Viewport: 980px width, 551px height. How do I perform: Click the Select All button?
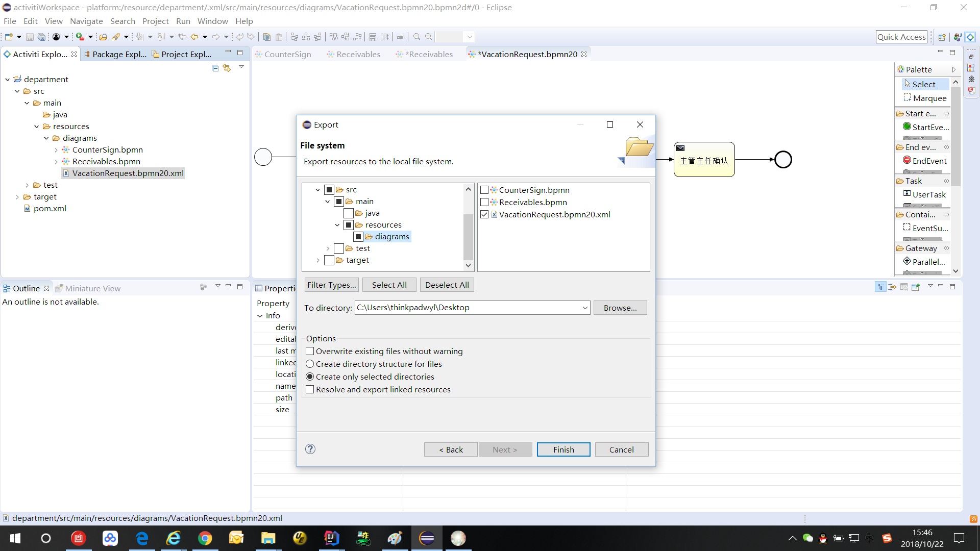click(x=389, y=285)
